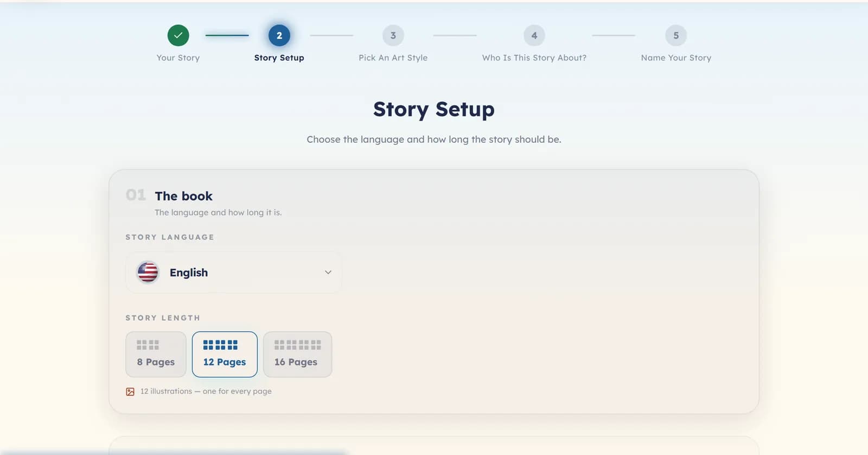Select the 12 Pages story length
The height and width of the screenshot is (455, 868).
225,354
